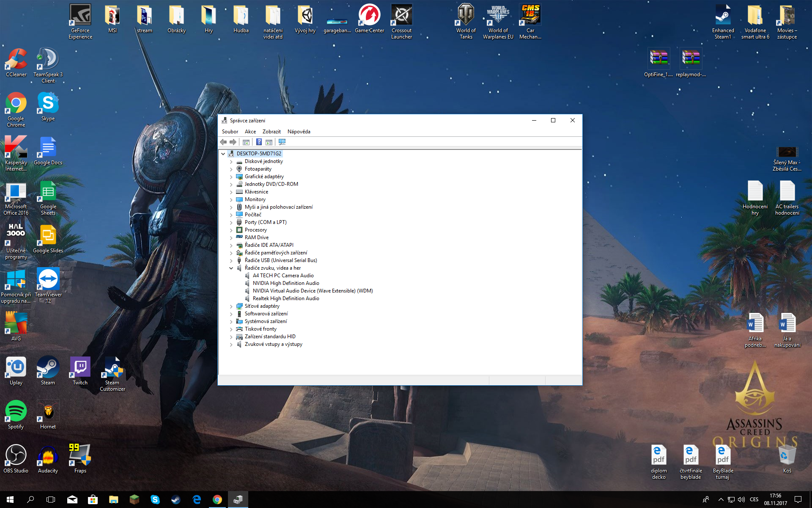Select NVIDIA Virtual Audio Device (Wave Extensible)
The image size is (812, 508).
click(313, 291)
